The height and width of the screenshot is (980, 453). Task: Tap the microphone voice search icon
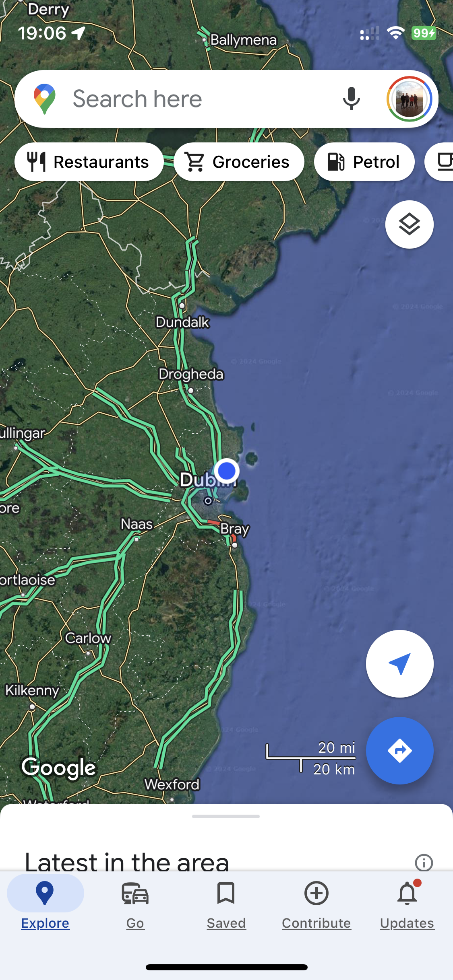pyautogui.click(x=351, y=99)
